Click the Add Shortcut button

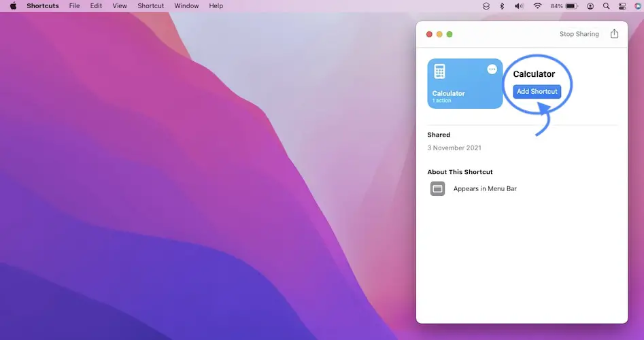pos(537,91)
